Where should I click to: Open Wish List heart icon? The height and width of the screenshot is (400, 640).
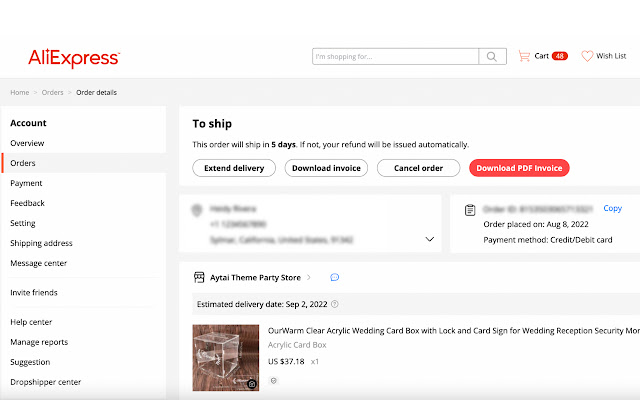(587, 56)
